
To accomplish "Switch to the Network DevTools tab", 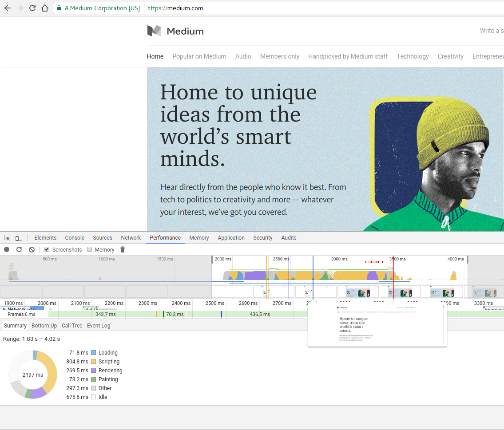I will [x=131, y=238].
